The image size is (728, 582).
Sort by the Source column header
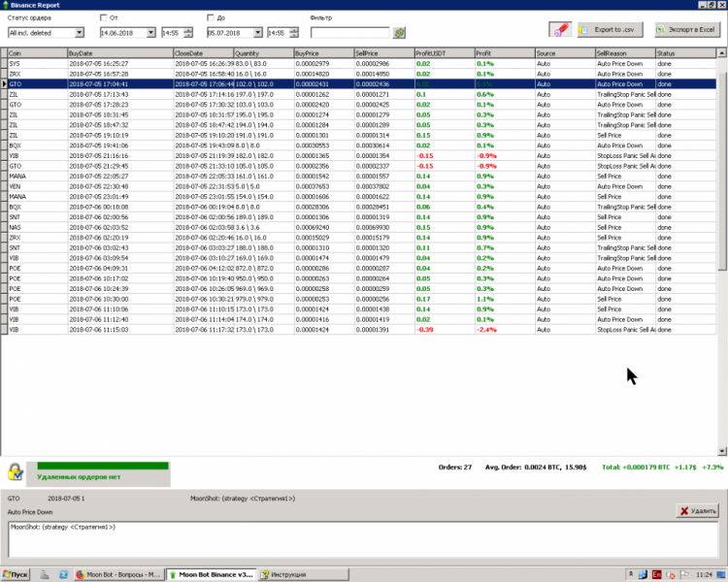pyautogui.click(x=566, y=53)
